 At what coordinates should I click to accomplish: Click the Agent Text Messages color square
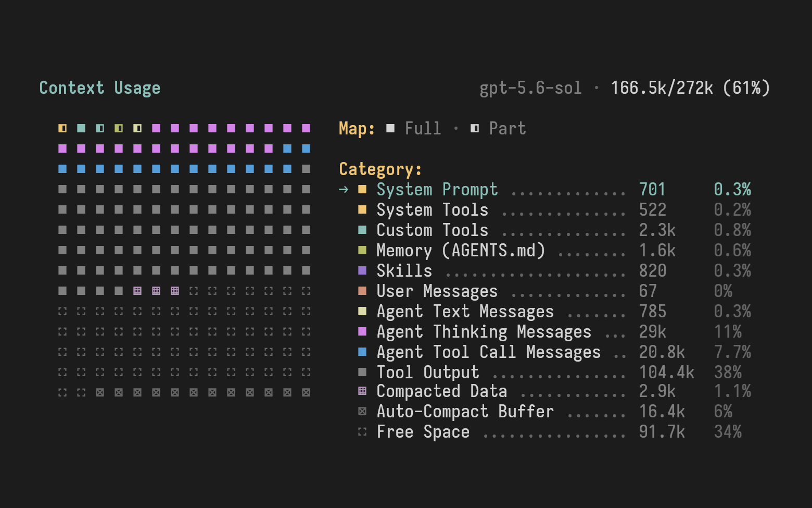(x=362, y=312)
